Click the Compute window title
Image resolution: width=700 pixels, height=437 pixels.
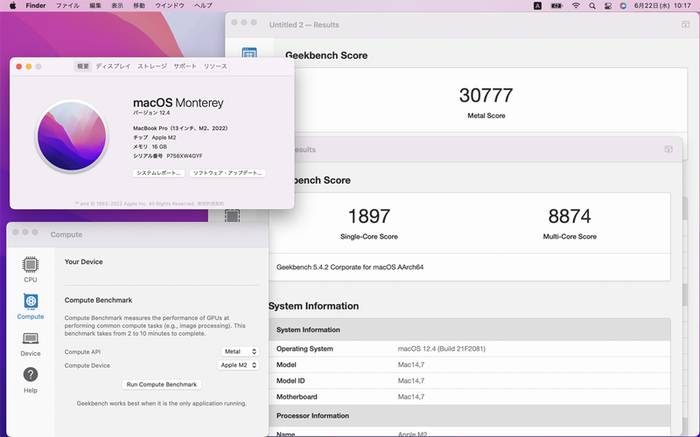[66, 234]
